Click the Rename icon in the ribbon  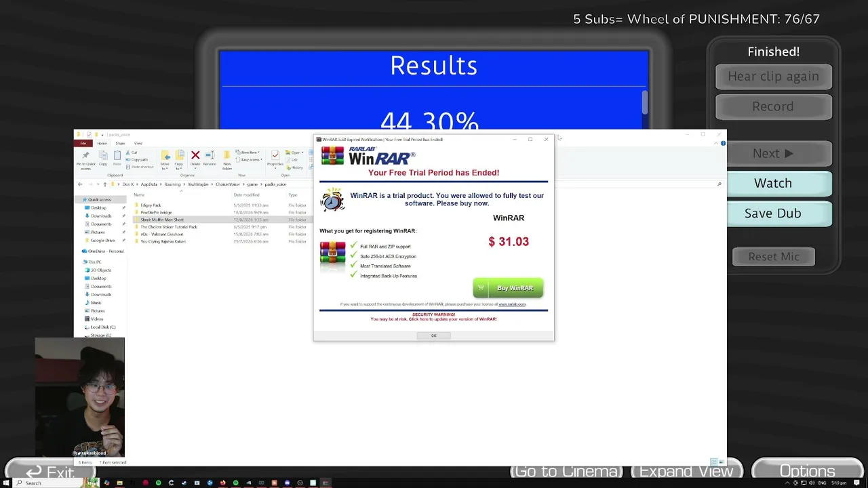pos(210,159)
